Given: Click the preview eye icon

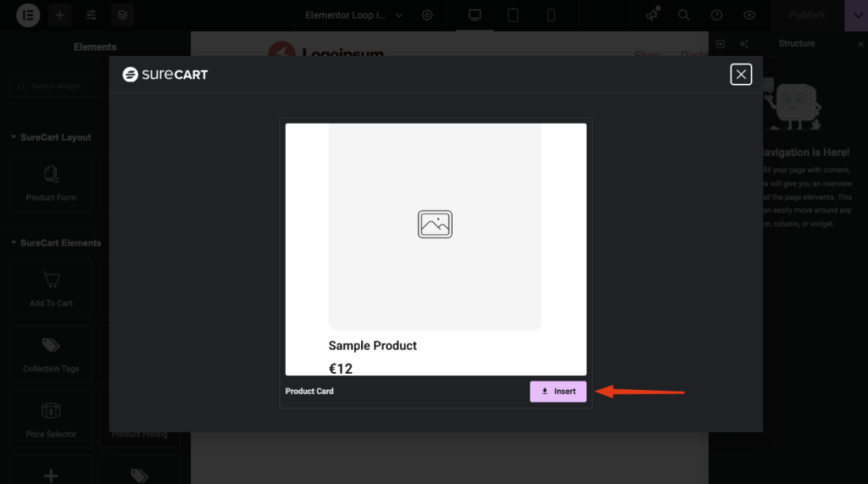Looking at the screenshot, I should [x=748, y=15].
